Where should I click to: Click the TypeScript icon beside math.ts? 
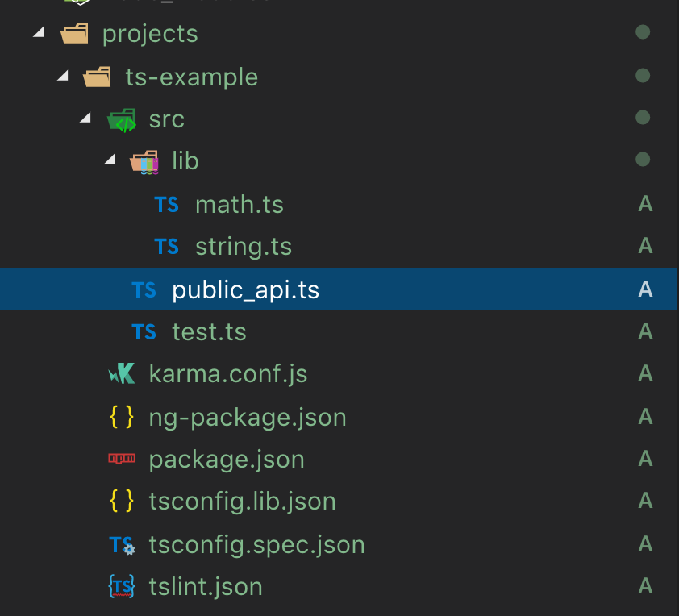pyautogui.click(x=166, y=204)
